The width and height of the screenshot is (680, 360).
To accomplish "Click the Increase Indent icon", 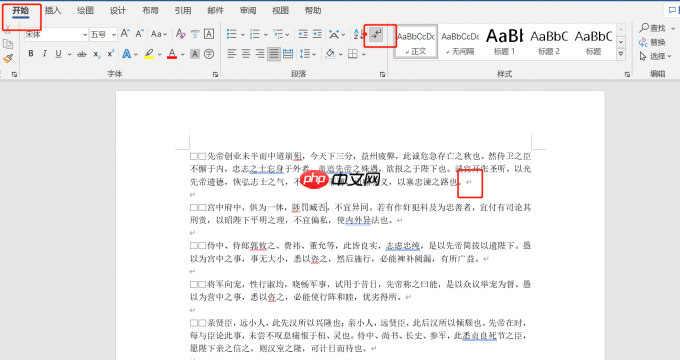I will pyautogui.click(x=317, y=34).
